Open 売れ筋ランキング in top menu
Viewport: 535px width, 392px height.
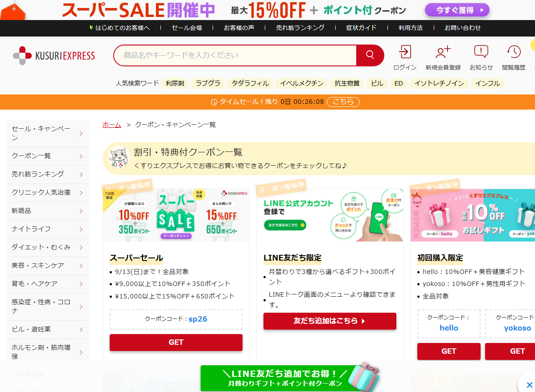[300, 28]
